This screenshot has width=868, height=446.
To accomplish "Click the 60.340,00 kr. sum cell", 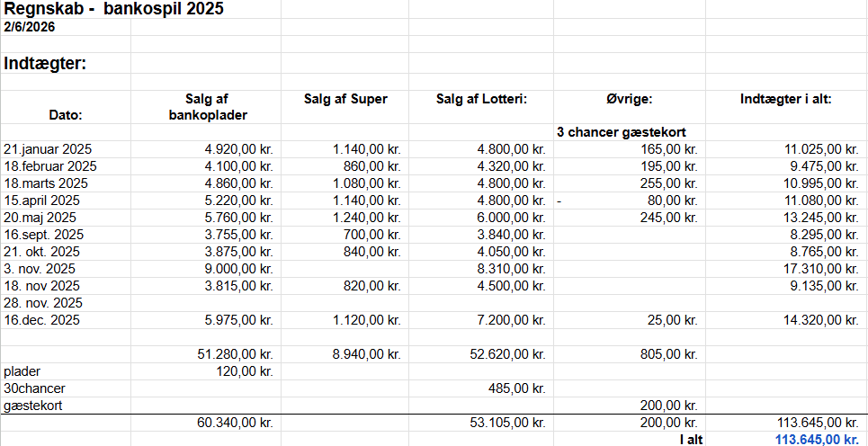I will [236, 424].
